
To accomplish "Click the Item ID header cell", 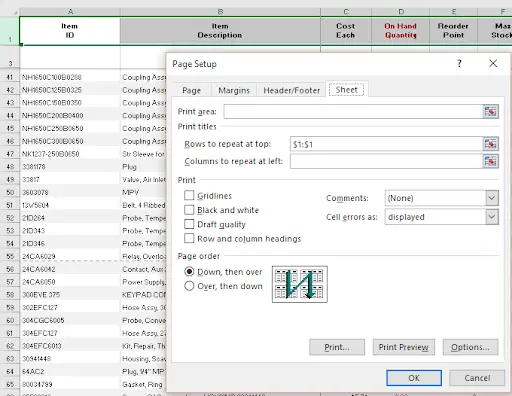I will click(x=70, y=31).
